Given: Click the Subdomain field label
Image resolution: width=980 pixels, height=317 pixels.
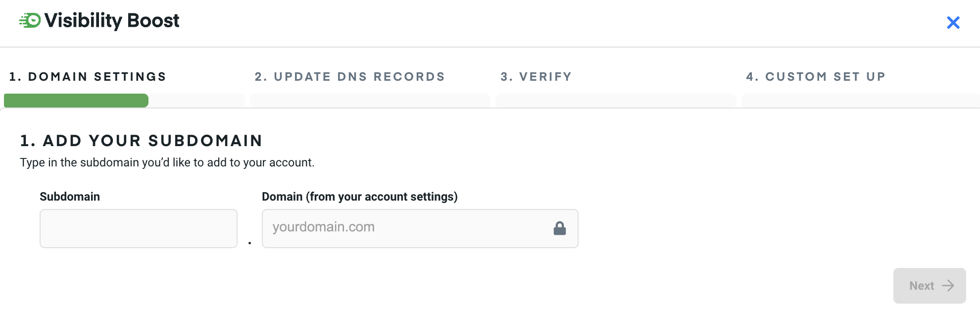Looking at the screenshot, I should click(70, 197).
